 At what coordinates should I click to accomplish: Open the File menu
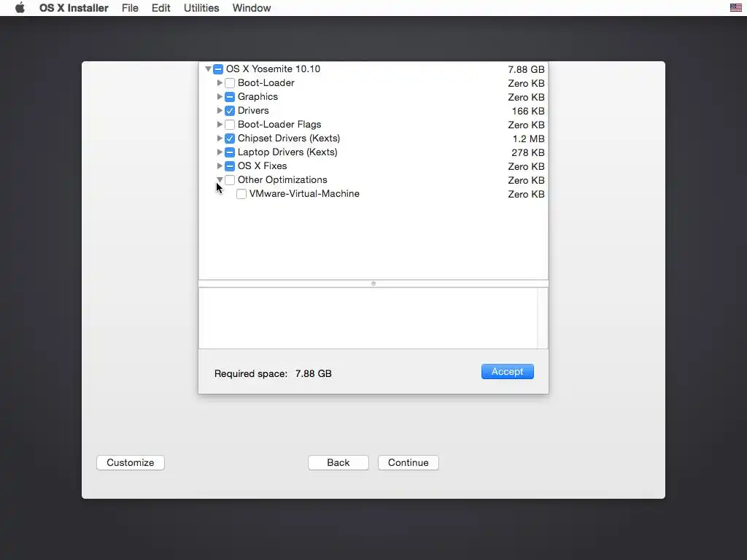coord(130,8)
